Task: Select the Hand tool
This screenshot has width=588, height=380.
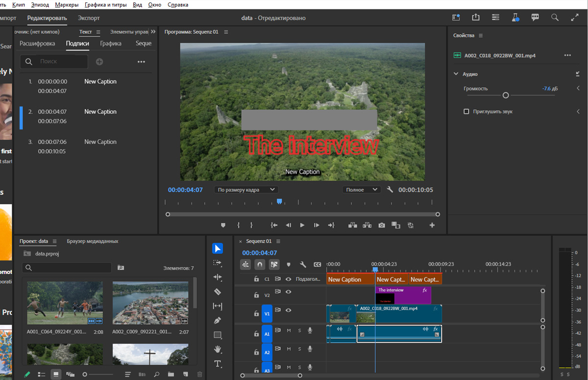Action: [218, 350]
